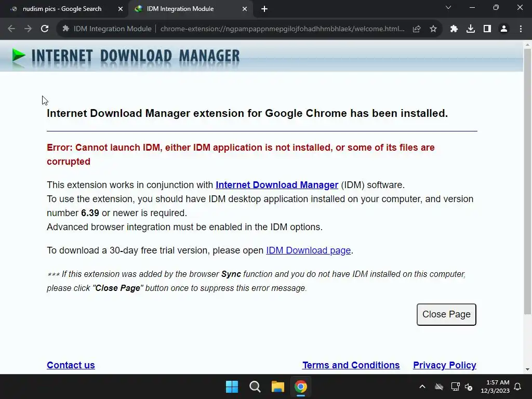Click the page vertical scrollbar thumb
The height and width of the screenshot is (399, 532).
click(x=527, y=181)
